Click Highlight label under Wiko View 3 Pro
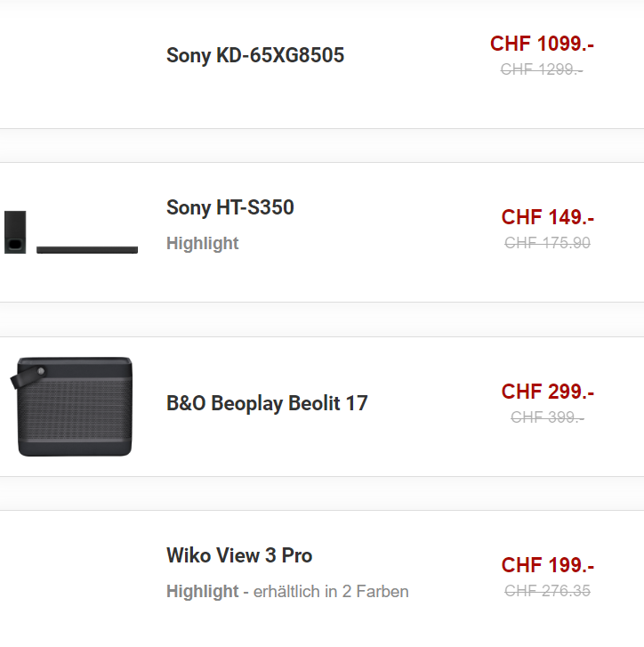This screenshot has width=644, height=647. [x=203, y=591]
